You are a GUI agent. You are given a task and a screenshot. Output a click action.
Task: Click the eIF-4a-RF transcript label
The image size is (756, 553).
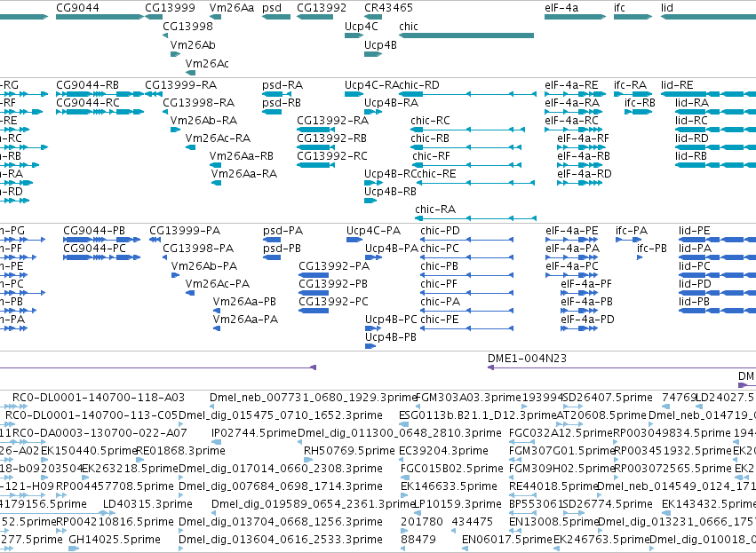(583, 138)
